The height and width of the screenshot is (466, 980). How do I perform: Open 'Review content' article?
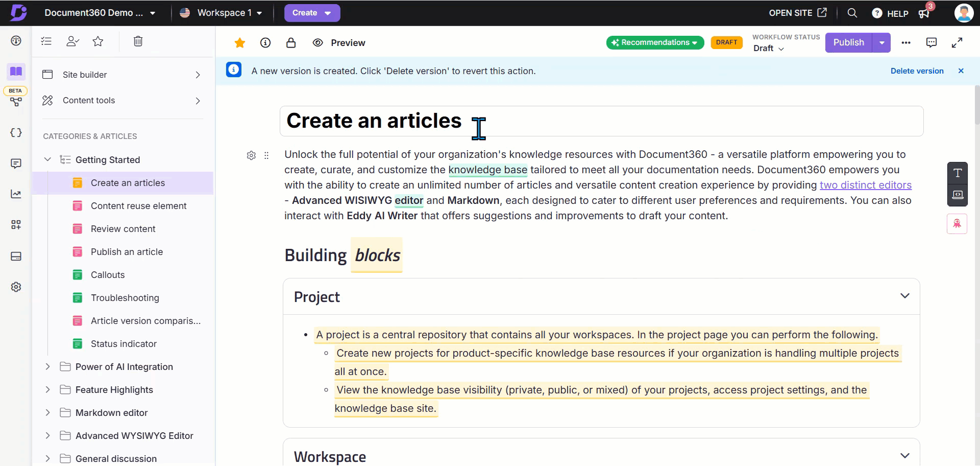[x=122, y=229]
